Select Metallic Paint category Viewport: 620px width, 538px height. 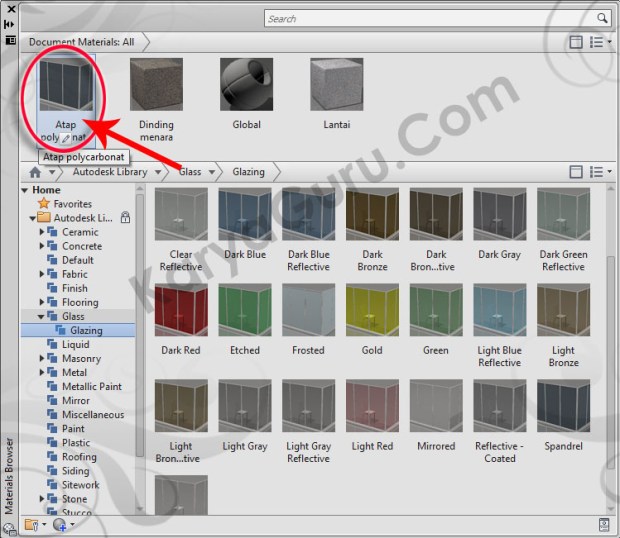(91, 387)
